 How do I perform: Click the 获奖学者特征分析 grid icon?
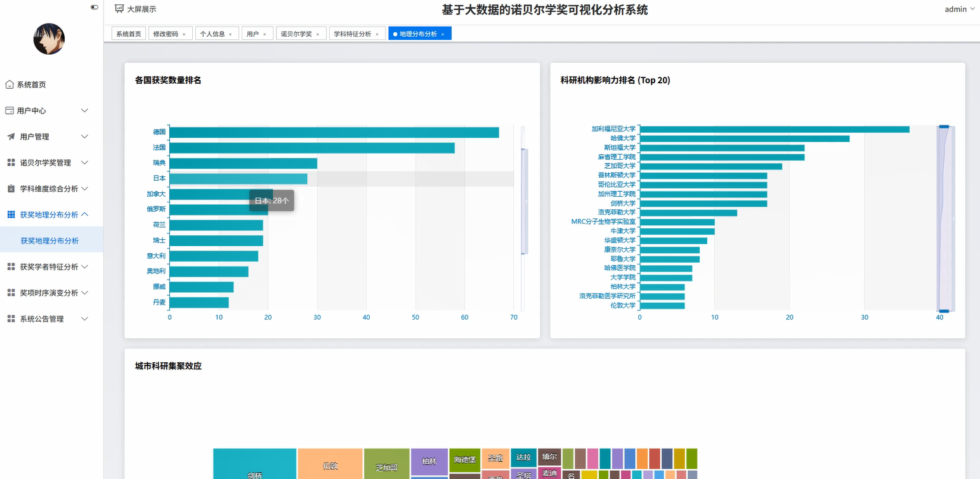11,266
